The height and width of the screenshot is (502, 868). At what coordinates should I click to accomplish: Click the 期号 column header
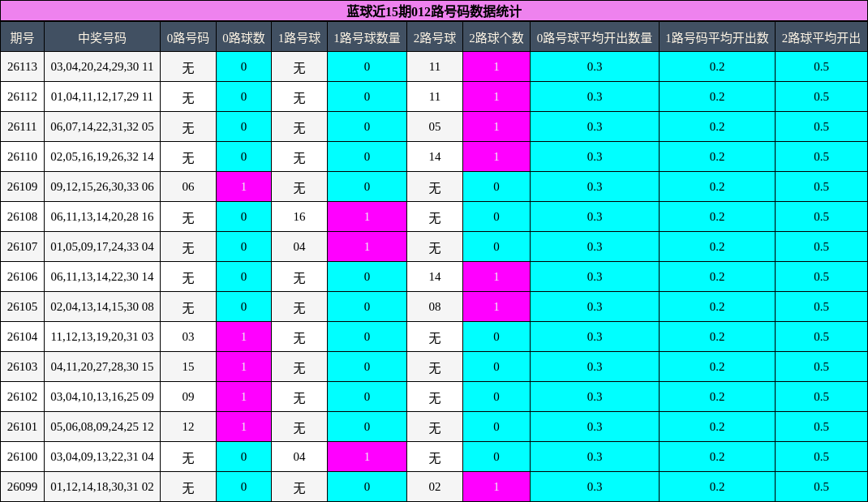[22, 37]
